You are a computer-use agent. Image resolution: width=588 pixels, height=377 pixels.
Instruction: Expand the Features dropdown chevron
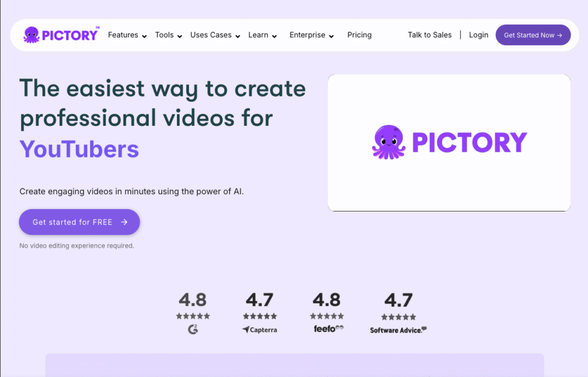pos(144,36)
